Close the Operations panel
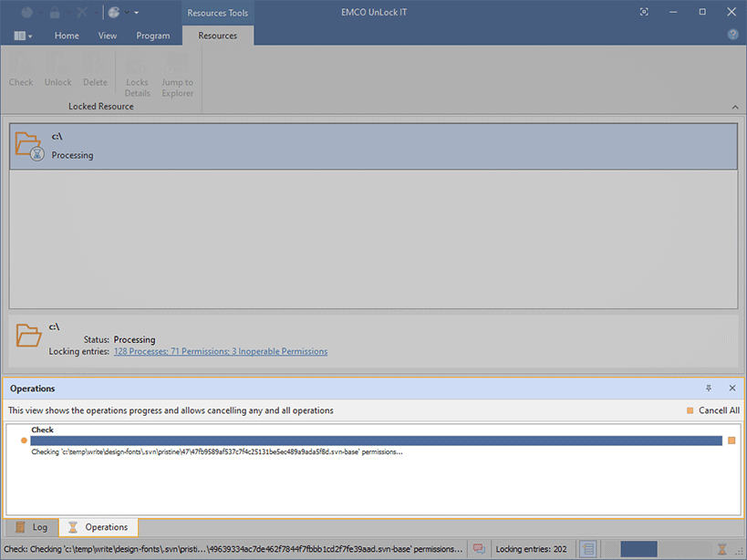 pyautogui.click(x=731, y=389)
